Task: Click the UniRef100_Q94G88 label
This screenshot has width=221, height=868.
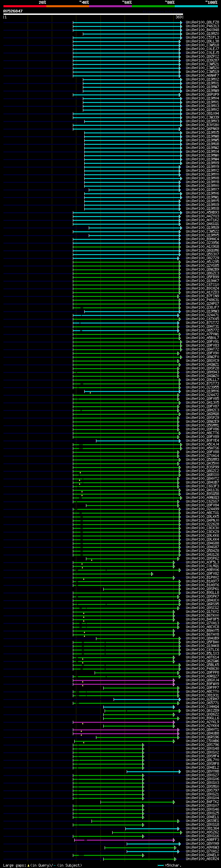Action: point(202,543)
